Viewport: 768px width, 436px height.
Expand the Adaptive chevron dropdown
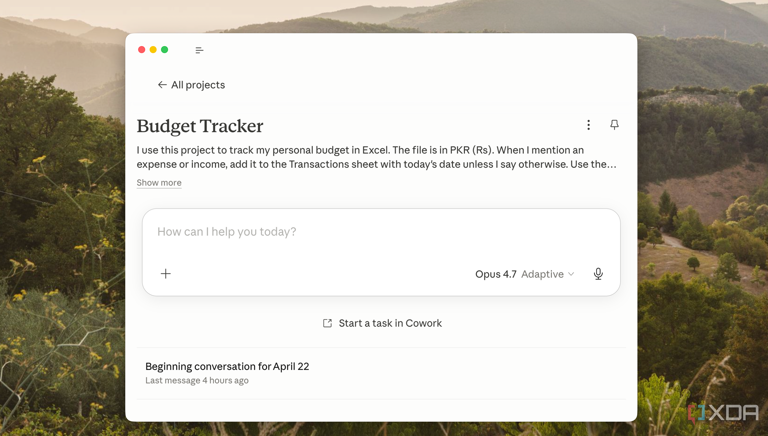(x=571, y=274)
